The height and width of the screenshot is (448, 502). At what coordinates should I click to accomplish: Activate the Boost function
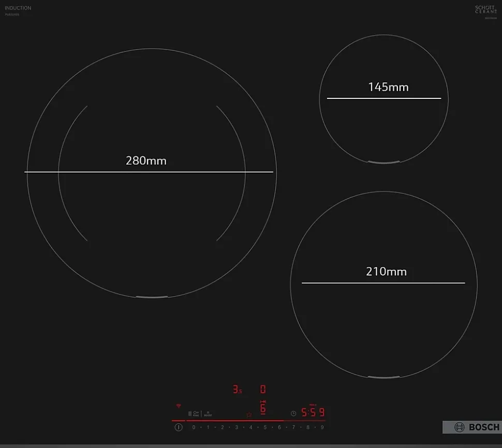(x=208, y=414)
